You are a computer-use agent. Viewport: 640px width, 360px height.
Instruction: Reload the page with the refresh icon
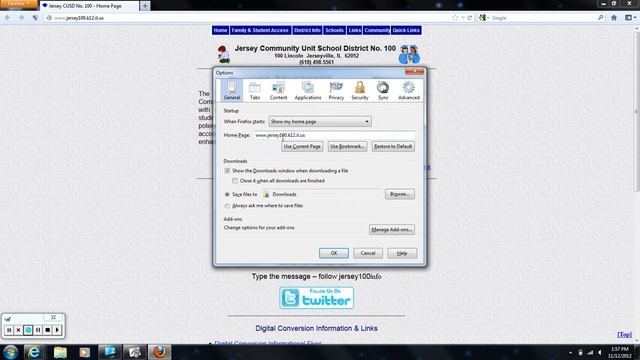470,18
